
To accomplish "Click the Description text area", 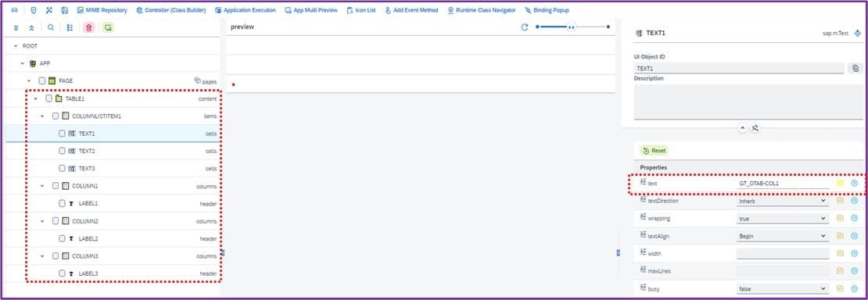I will (x=748, y=102).
